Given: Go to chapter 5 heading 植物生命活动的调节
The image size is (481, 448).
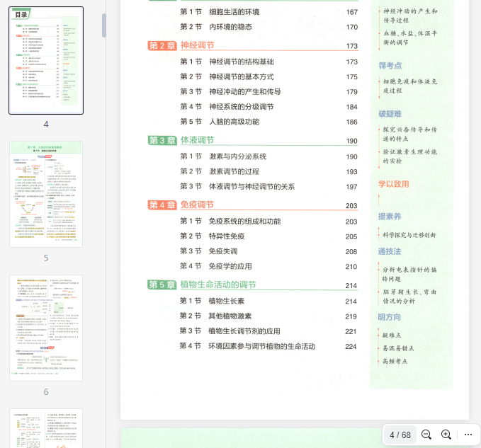Looking at the screenshot, I should 218,285.
